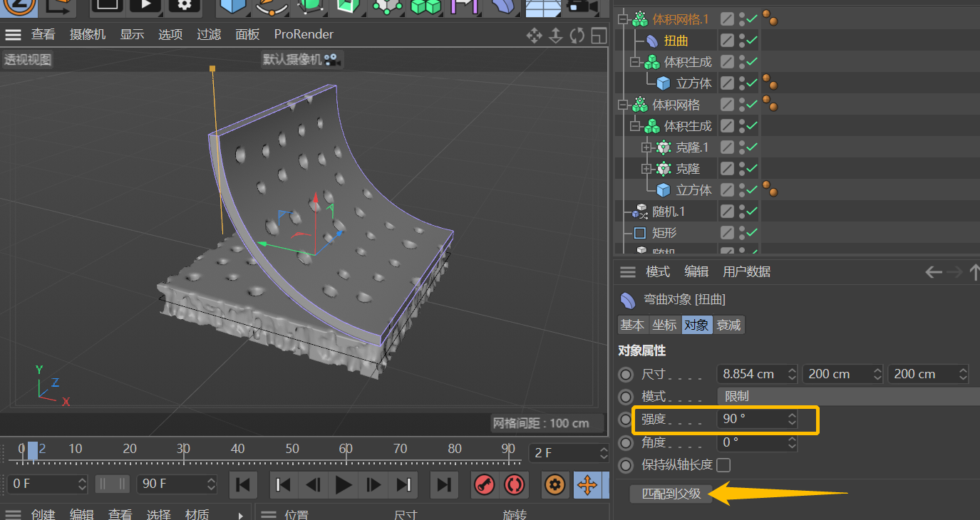Click the viewport zoom-camera icon

pyautogui.click(x=555, y=35)
